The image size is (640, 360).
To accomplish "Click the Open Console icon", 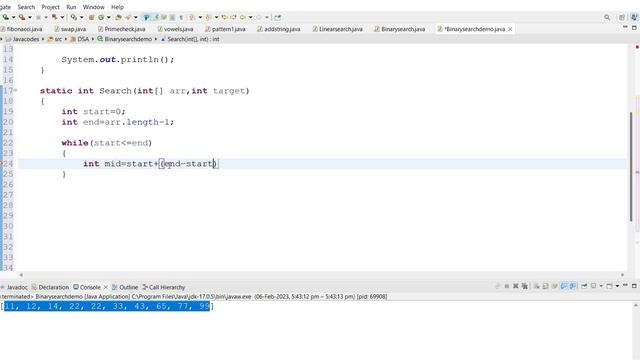I will (609, 286).
